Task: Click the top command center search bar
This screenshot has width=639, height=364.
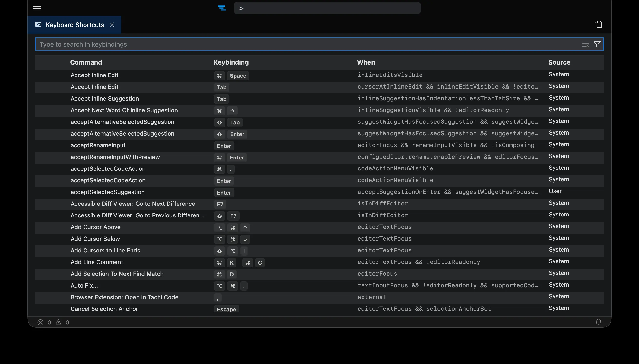Action: [x=327, y=8]
